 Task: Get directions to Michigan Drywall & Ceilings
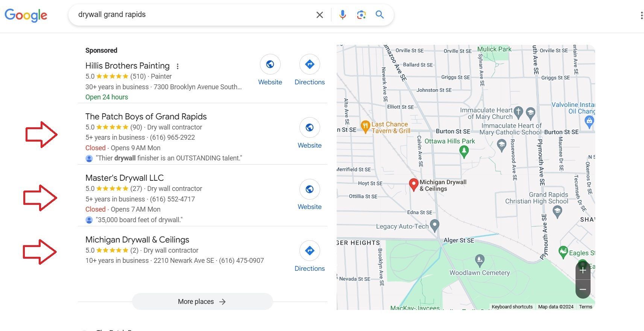tap(310, 250)
